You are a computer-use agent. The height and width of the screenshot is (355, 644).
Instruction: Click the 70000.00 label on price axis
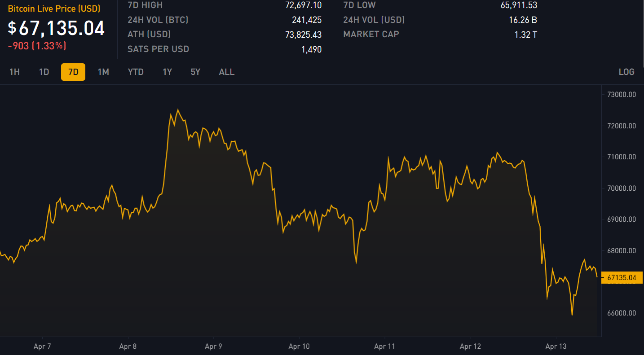pyautogui.click(x=622, y=188)
